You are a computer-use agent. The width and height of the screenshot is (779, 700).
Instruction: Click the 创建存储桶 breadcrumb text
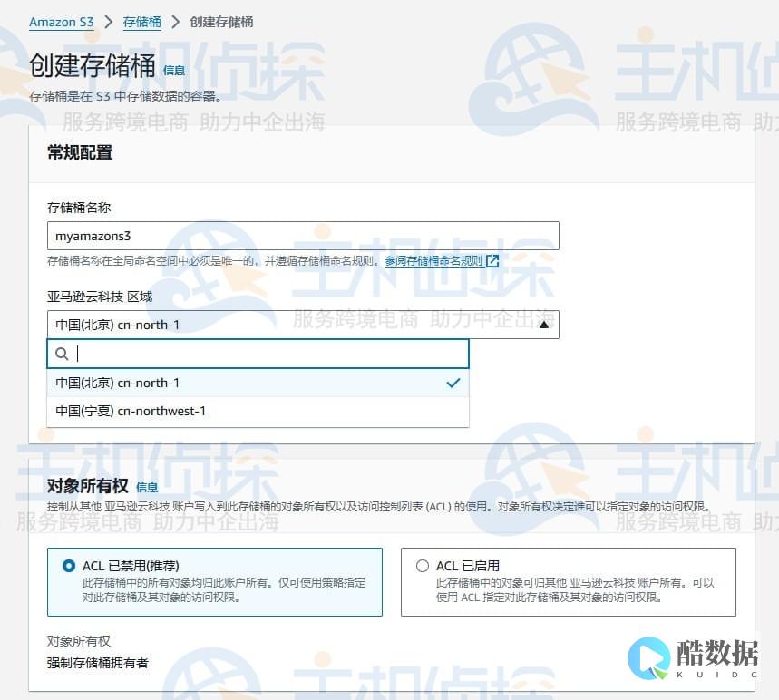(221, 23)
